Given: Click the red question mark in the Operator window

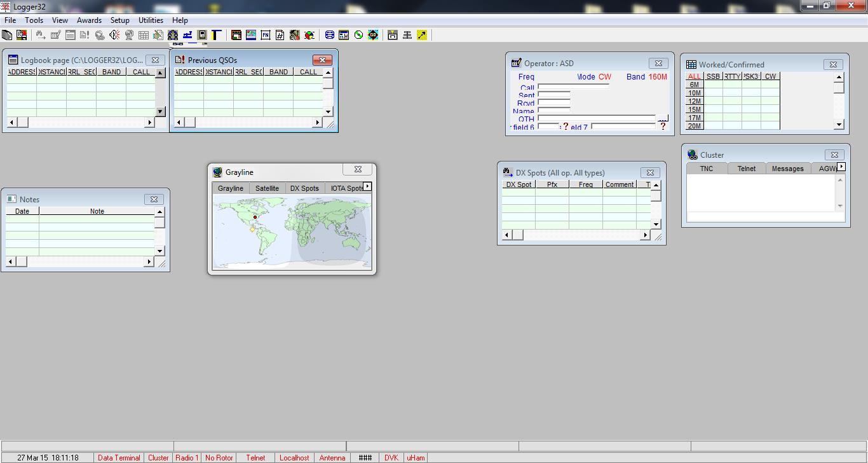Looking at the screenshot, I should click(663, 126).
